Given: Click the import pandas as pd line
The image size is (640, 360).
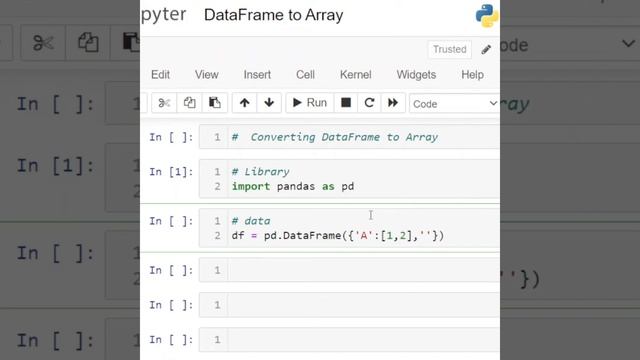Looking at the screenshot, I should (293, 187).
